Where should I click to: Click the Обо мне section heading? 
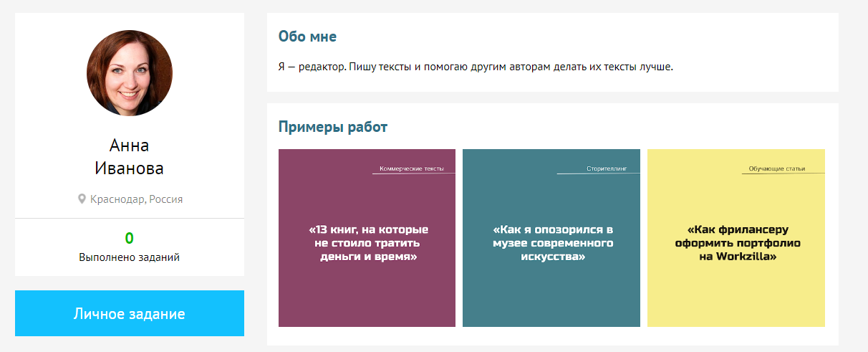307,37
